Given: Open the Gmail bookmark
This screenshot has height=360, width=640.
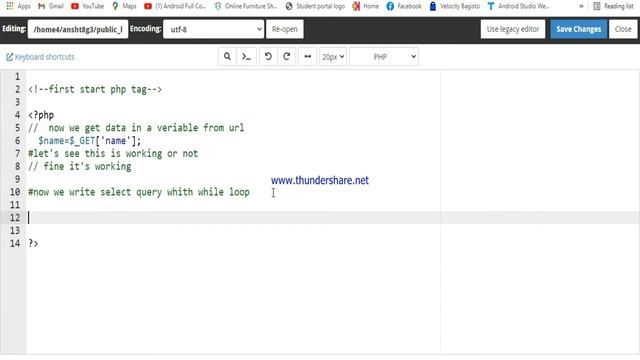Looking at the screenshot, I should [x=51, y=6].
